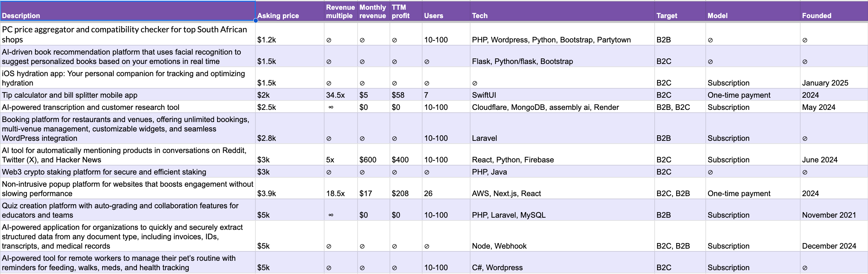Click the $17 monthly revenue cell
Screen dimensions: 868x274
point(374,188)
